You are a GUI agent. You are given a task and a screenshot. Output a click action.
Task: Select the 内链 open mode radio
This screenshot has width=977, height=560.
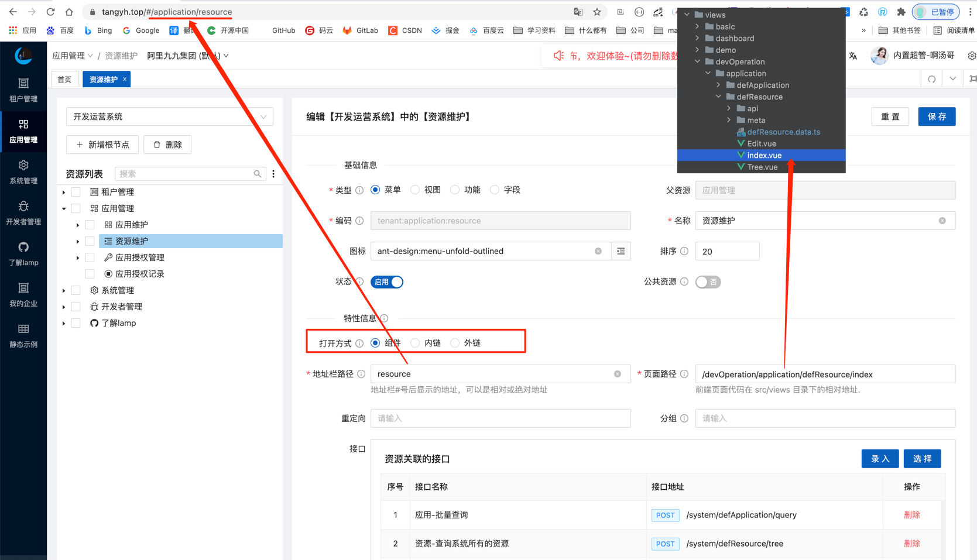(x=415, y=343)
